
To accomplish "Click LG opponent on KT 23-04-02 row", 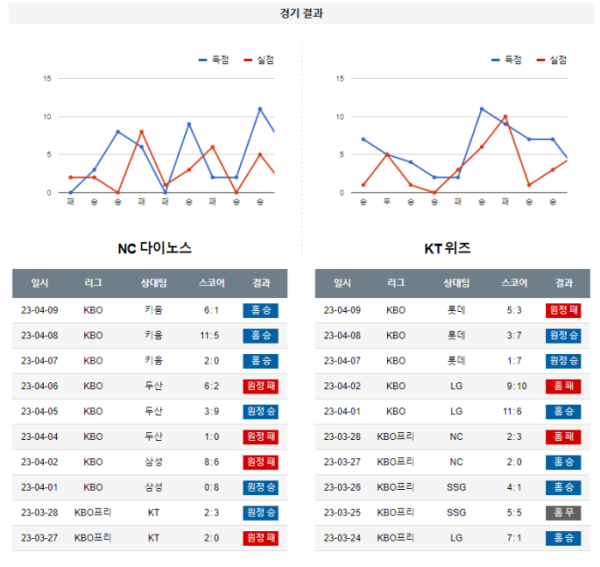I will pyautogui.click(x=456, y=386).
